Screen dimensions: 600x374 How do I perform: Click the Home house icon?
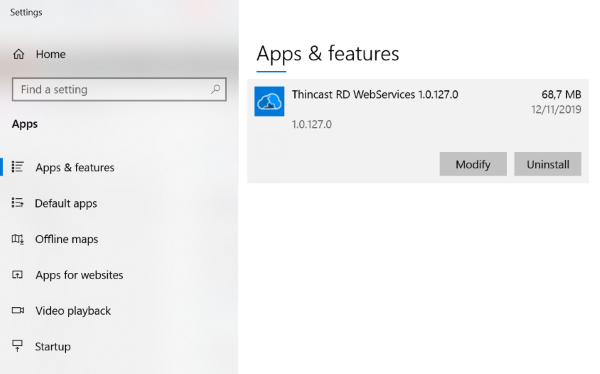pyautogui.click(x=19, y=54)
